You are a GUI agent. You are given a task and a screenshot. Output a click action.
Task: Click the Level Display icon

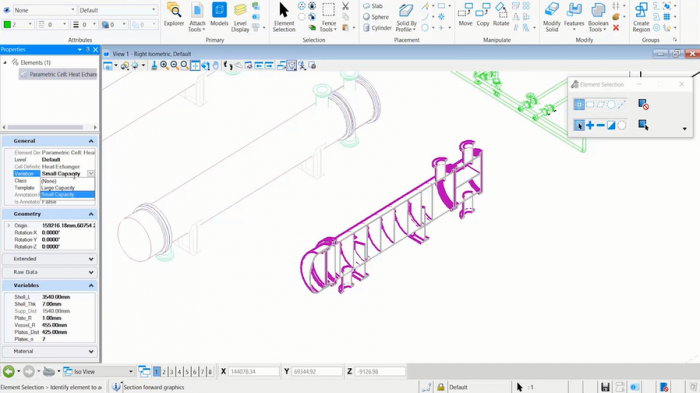click(x=240, y=17)
